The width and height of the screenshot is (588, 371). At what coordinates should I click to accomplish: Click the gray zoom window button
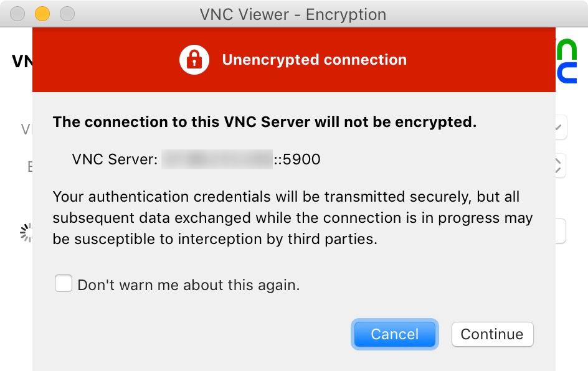click(67, 14)
